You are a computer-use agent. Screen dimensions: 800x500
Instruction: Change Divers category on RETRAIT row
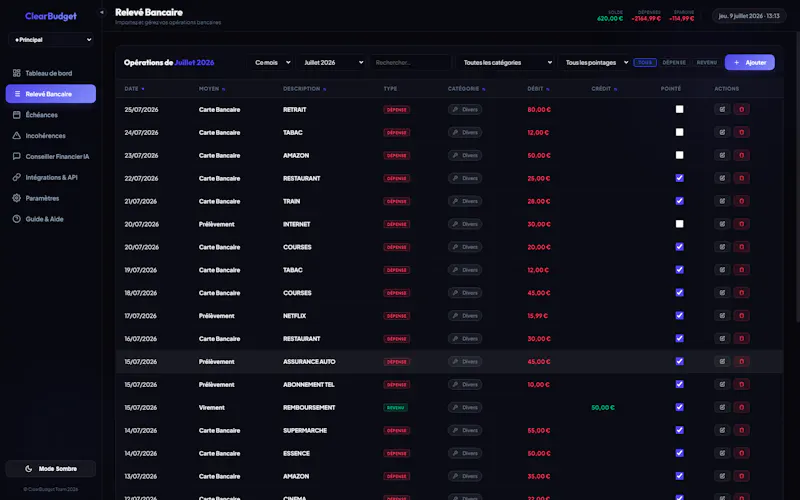pos(465,109)
